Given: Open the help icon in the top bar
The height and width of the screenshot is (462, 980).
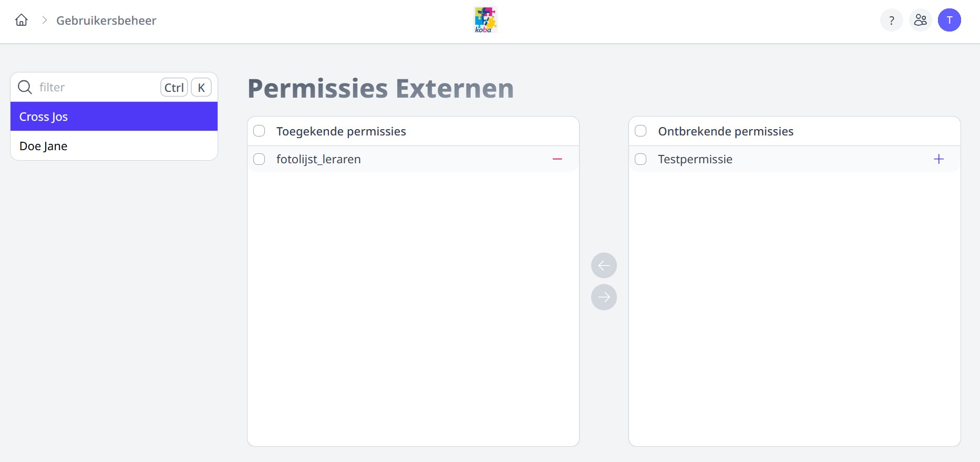Looking at the screenshot, I should click(x=891, y=20).
